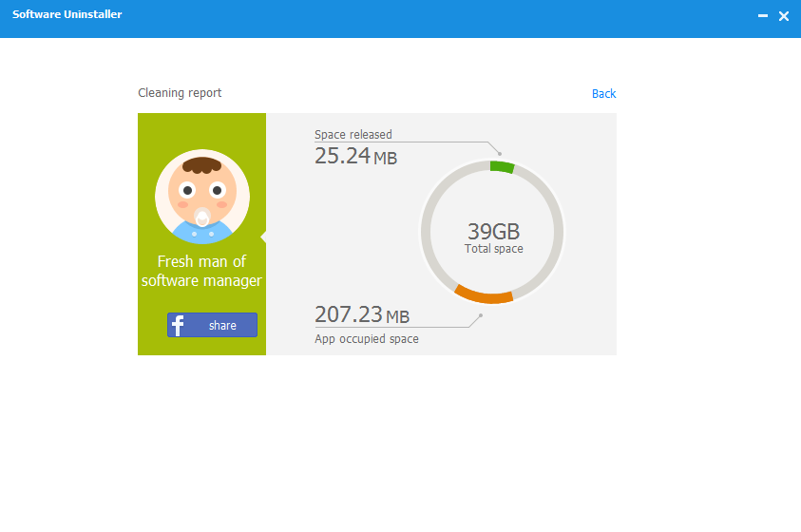Click the 'Cleaning report' heading
The width and height of the screenshot is (801, 532).
pos(180,93)
